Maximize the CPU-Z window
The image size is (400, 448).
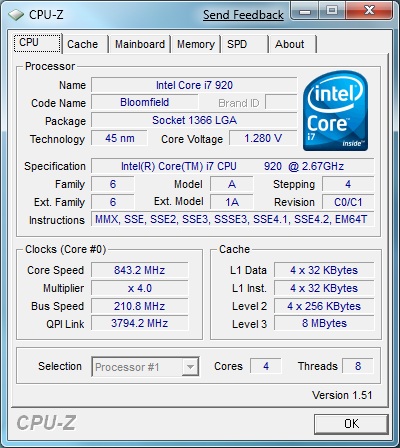coord(332,12)
